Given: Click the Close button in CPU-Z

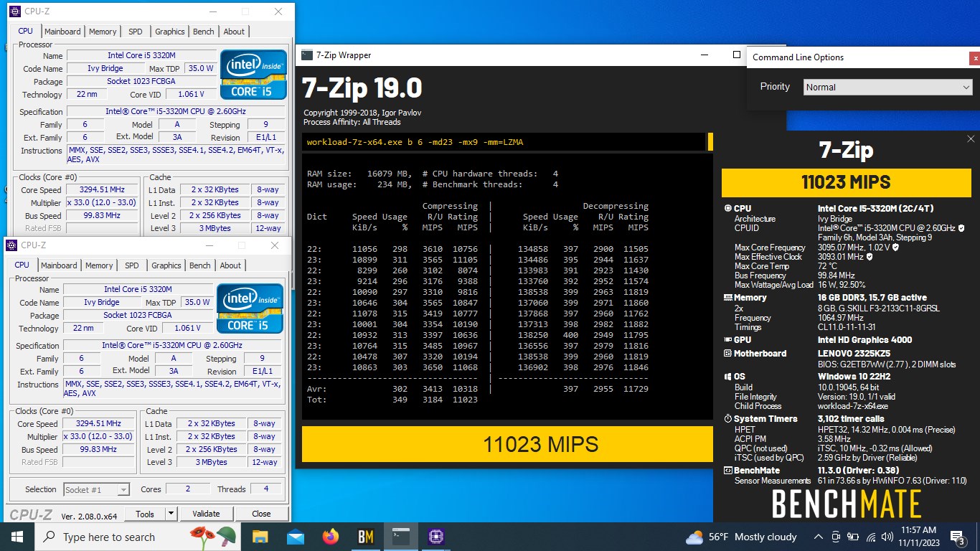Looking at the screenshot, I should (x=261, y=514).
